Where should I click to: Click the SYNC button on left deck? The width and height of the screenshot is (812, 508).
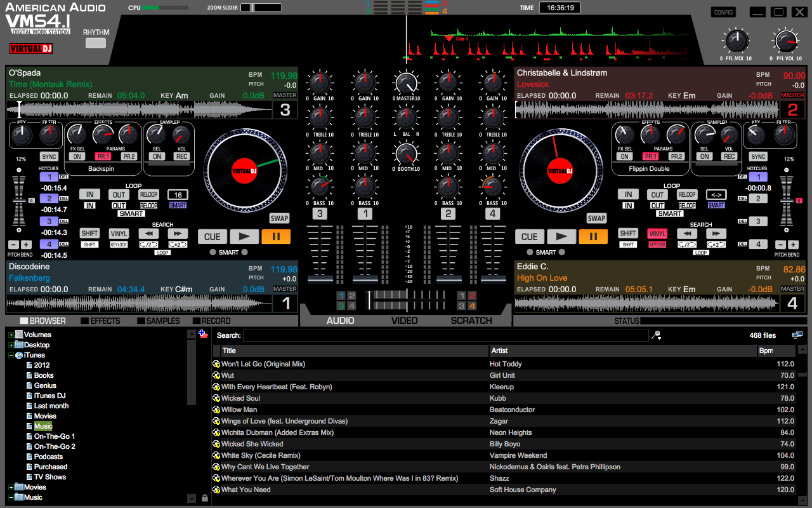pos(49,157)
